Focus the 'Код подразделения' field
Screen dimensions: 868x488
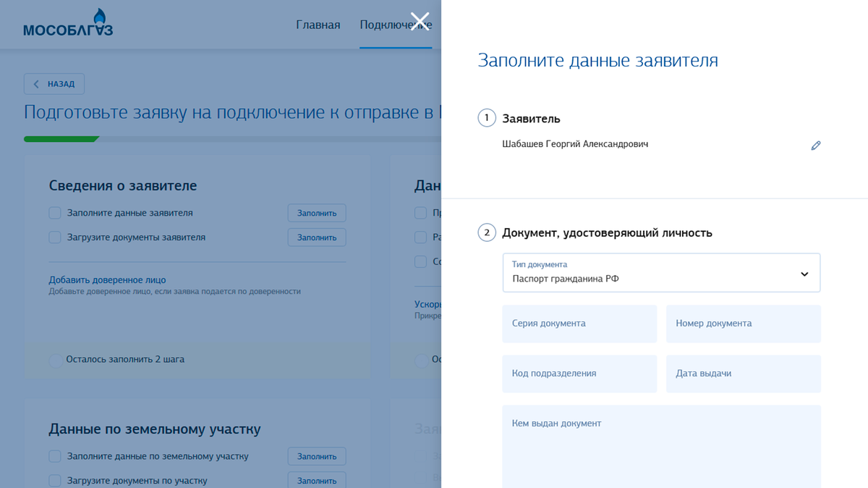[579, 374]
